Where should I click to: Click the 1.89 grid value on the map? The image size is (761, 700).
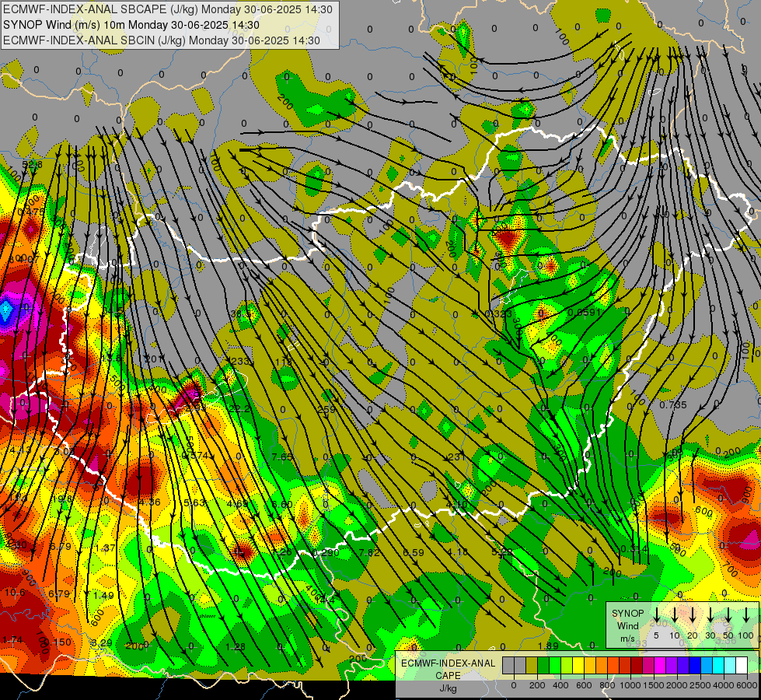548,646
